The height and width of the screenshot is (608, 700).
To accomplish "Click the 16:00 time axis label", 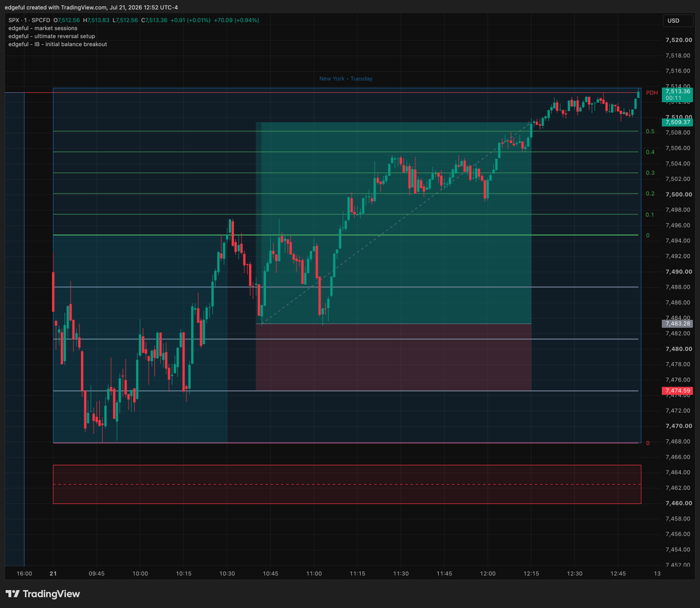I will point(24,574).
